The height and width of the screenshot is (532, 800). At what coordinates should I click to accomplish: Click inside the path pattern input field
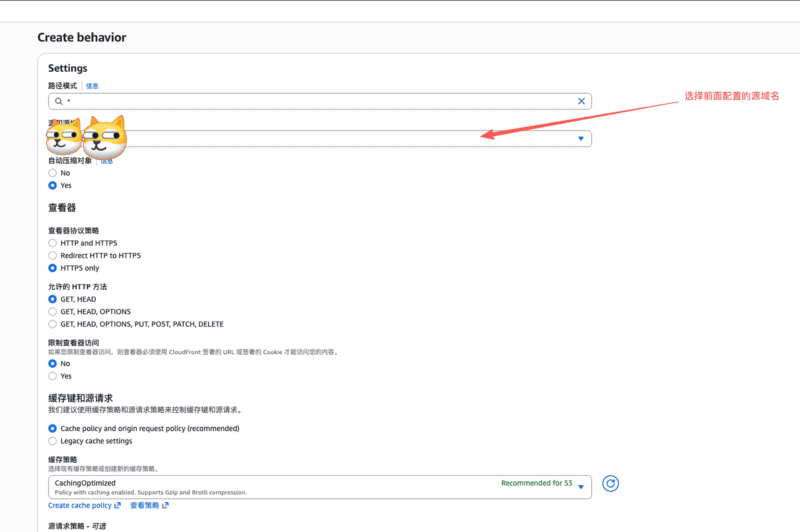point(312,101)
